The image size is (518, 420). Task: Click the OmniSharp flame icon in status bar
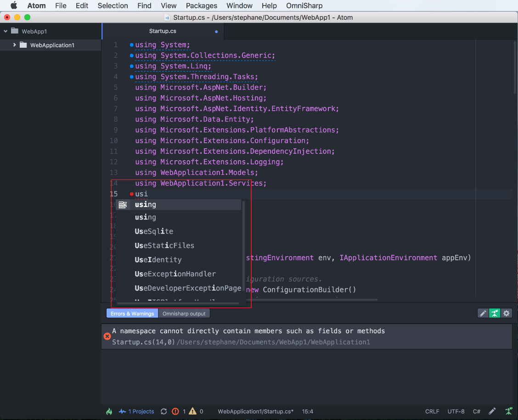pyautogui.click(x=109, y=411)
